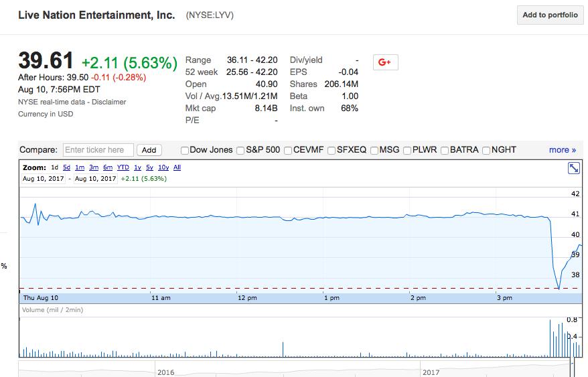Select the 10y zoom range
Viewport: 588px width, 377px height.
(x=163, y=167)
